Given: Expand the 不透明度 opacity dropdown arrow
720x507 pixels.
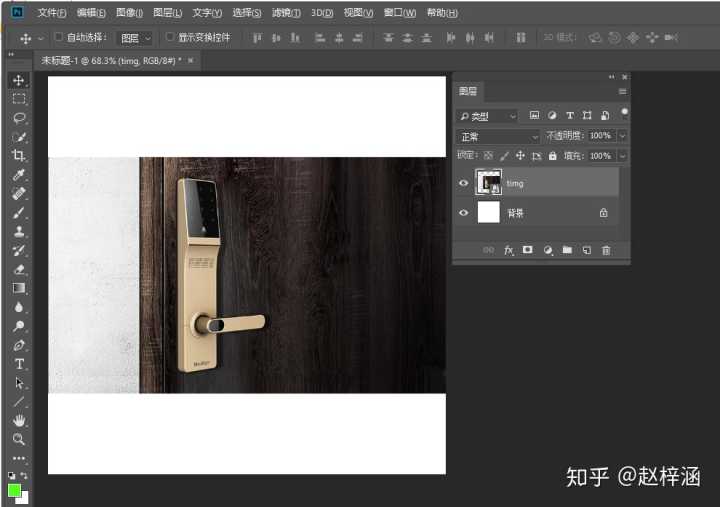Looking at the screenshot, I should [x=622, y=136].
